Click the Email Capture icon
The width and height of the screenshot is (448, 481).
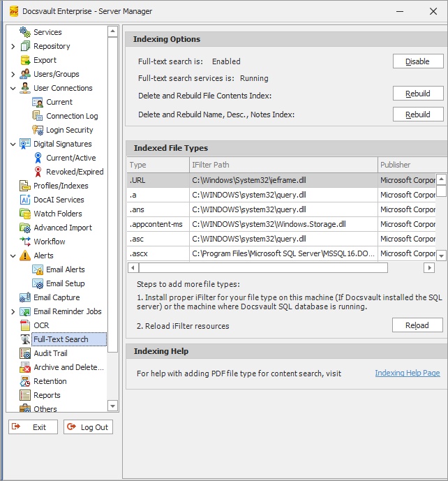25,297
